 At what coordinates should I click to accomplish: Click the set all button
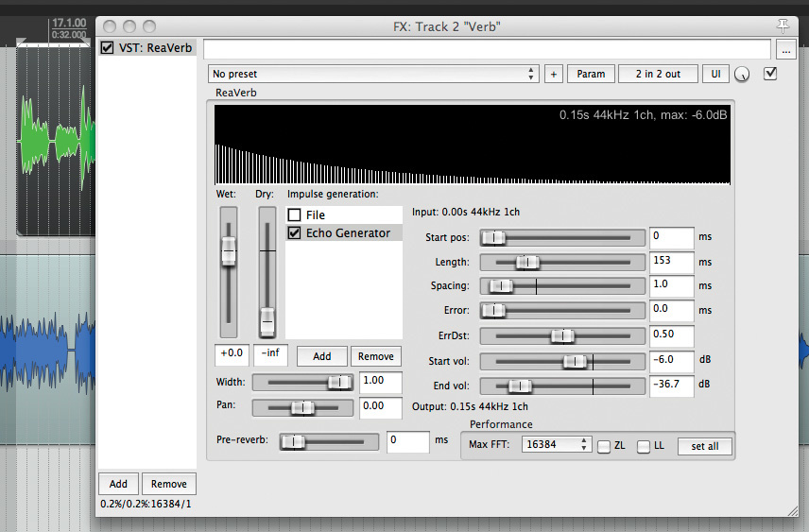coord(704,446)
